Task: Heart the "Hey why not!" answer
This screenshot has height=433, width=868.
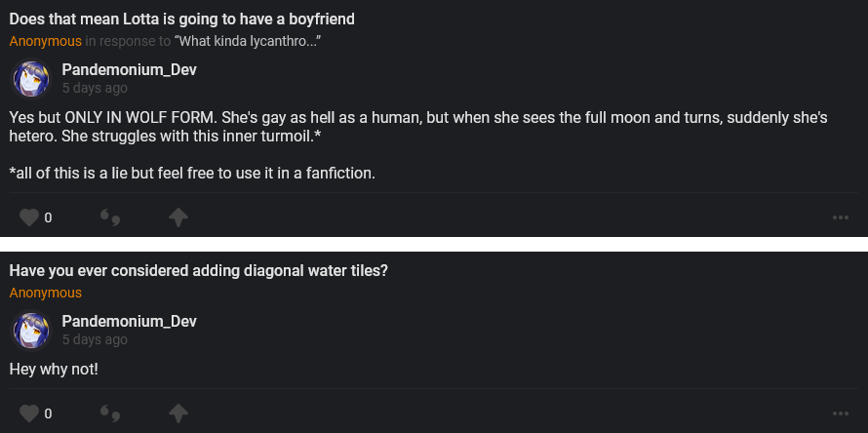Action: pos(28,413)
